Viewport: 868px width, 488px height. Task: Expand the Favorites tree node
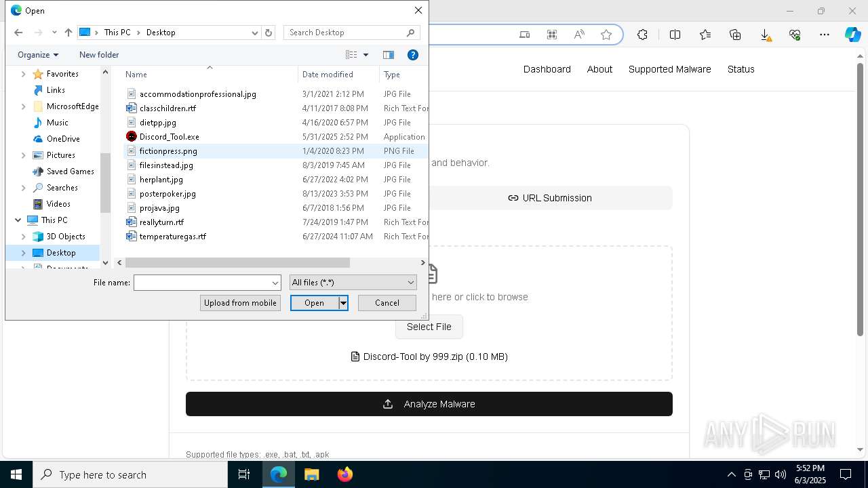(23, 74)
